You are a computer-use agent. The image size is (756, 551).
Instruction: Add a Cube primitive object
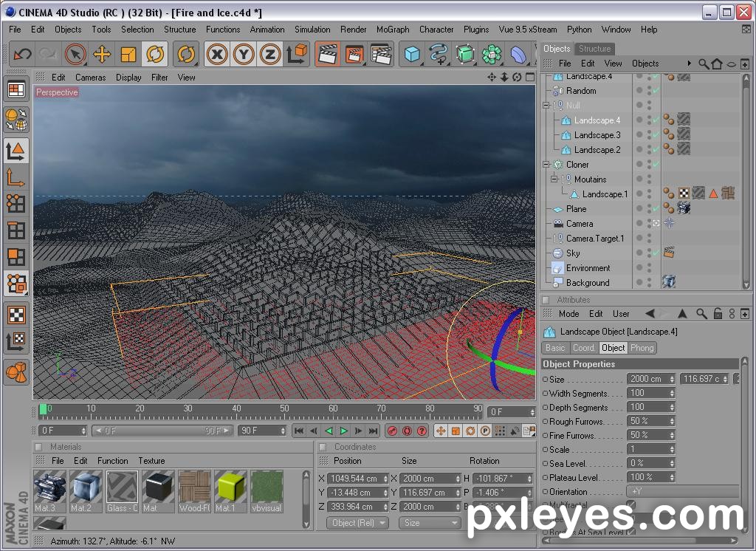click(x=412, y=54)
